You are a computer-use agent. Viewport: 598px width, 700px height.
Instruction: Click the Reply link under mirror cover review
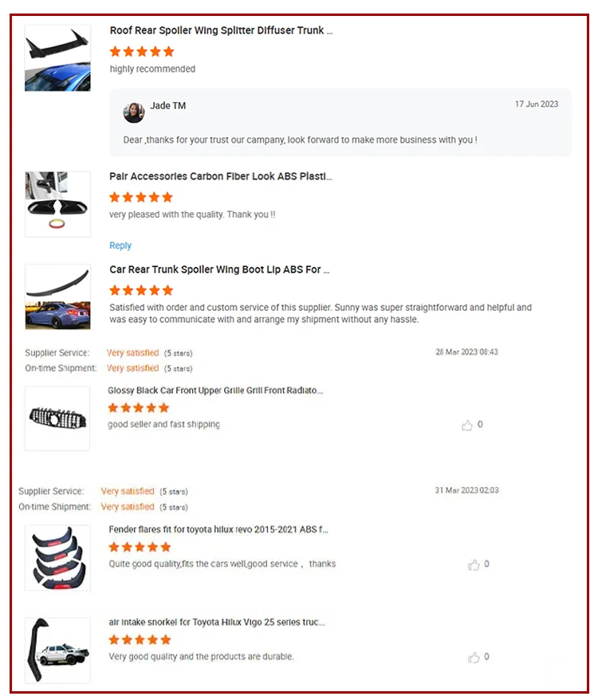point(120,246)
